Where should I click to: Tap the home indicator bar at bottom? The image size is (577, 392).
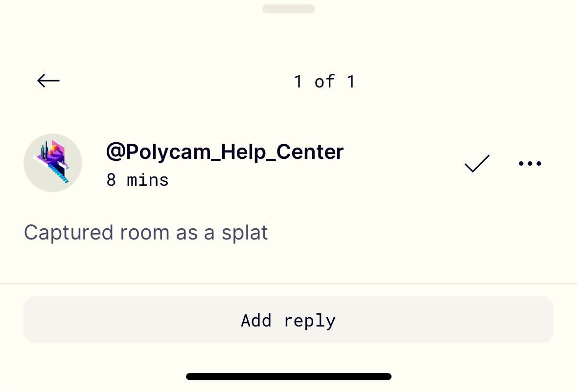(289, 376)
